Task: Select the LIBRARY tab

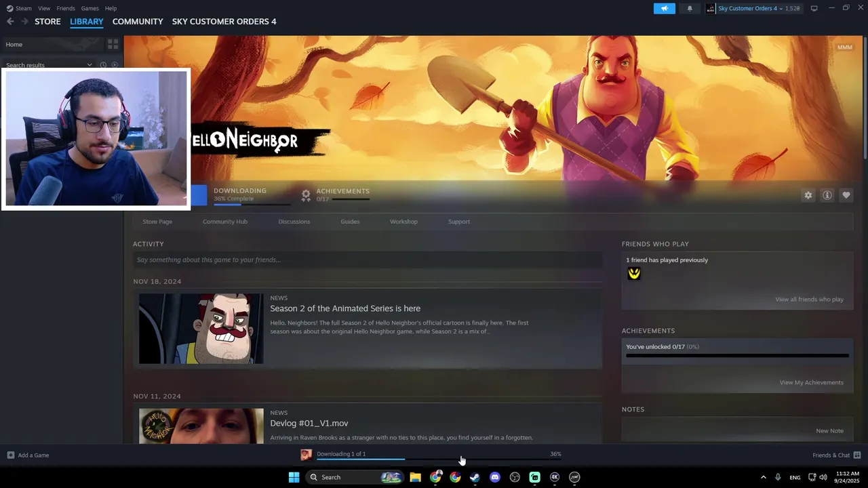Action: (87, 22)
